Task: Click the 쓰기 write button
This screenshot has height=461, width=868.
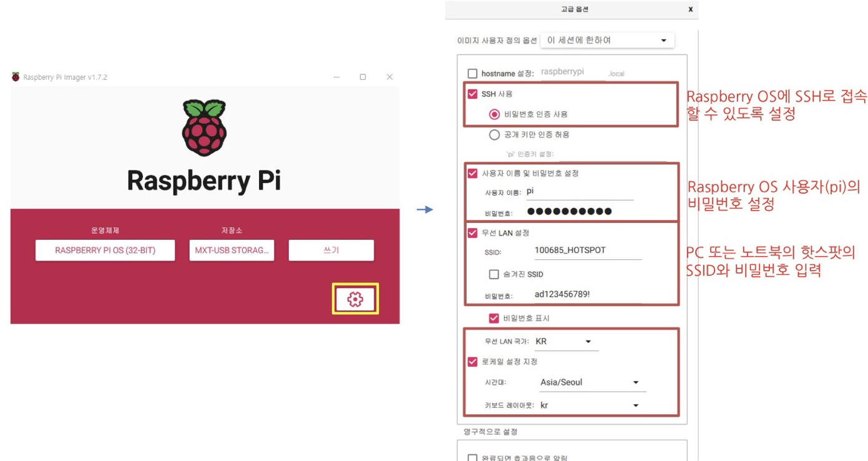Action: (331, 250)
